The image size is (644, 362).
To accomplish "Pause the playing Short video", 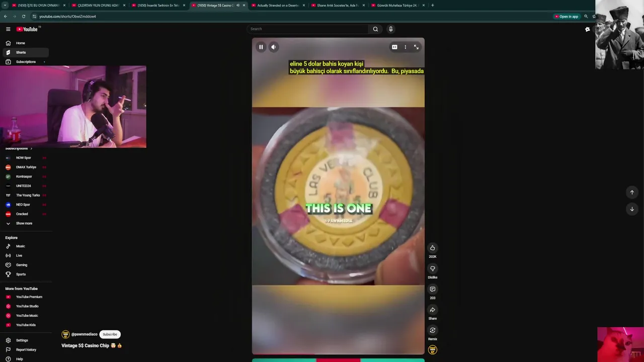I will coord(261,47).
